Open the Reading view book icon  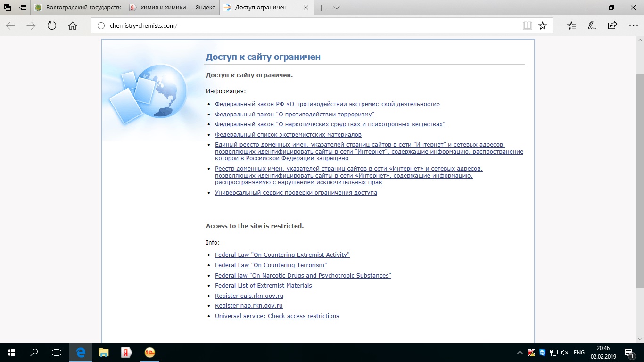[527, 26]
